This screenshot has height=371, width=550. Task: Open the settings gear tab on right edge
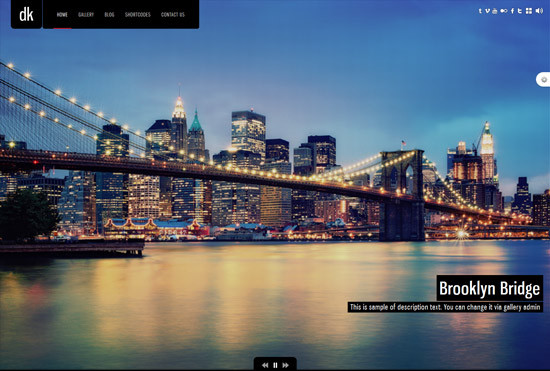pyautogui.click(x=543, y=80)
